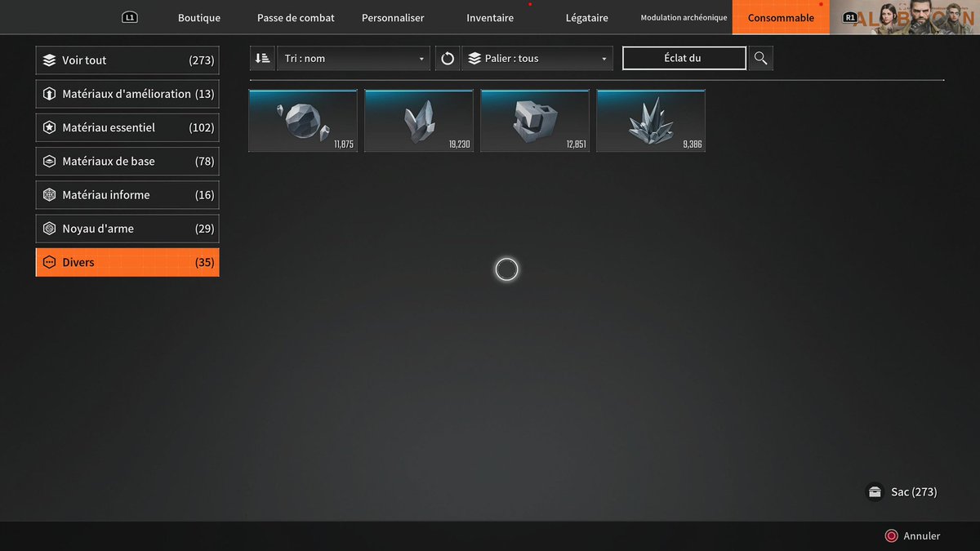This screenshot has height=551, width=980.
Task: Open the Palier : tous dropdown
Action: [x=537, y=58]
